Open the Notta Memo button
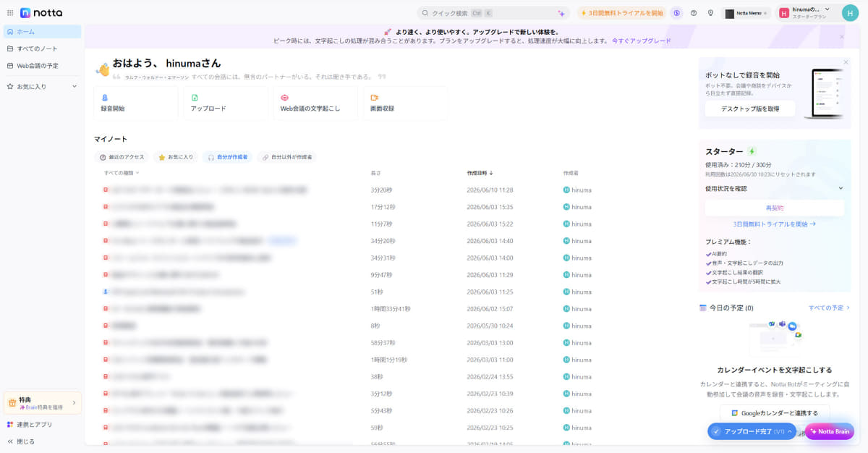 (x=746, y=13)
